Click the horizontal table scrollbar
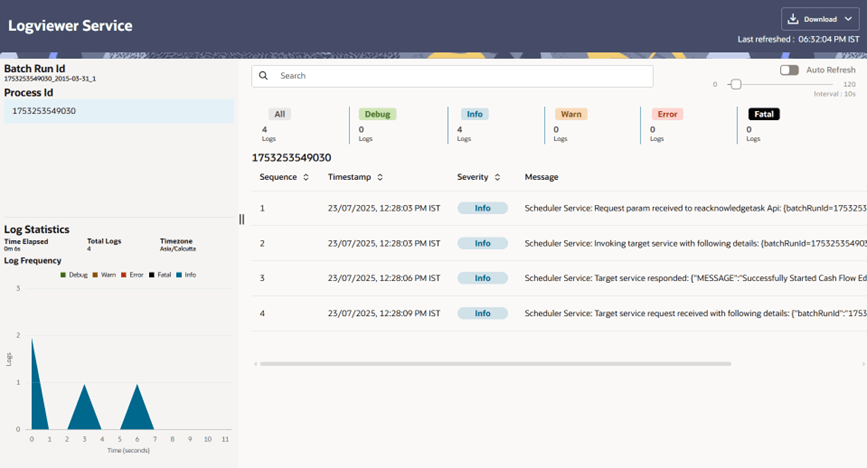Screen dimensions: 867x468 point(495,364)
